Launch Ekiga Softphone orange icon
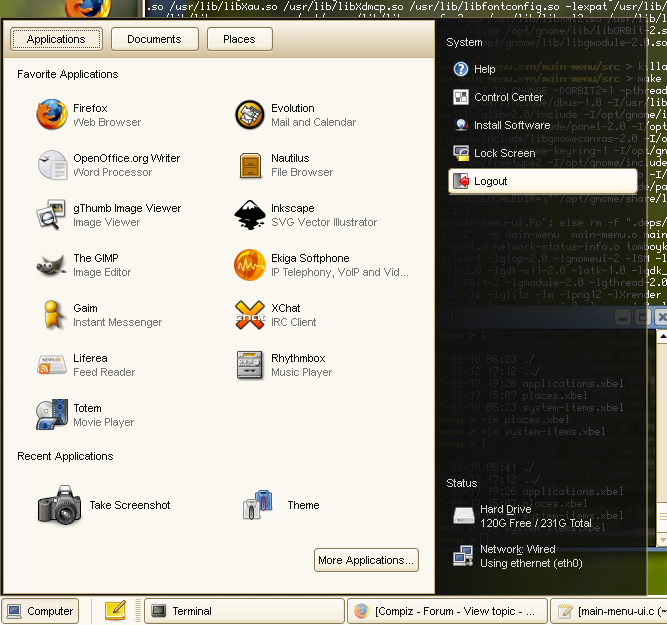 click(x=250, y=265)
